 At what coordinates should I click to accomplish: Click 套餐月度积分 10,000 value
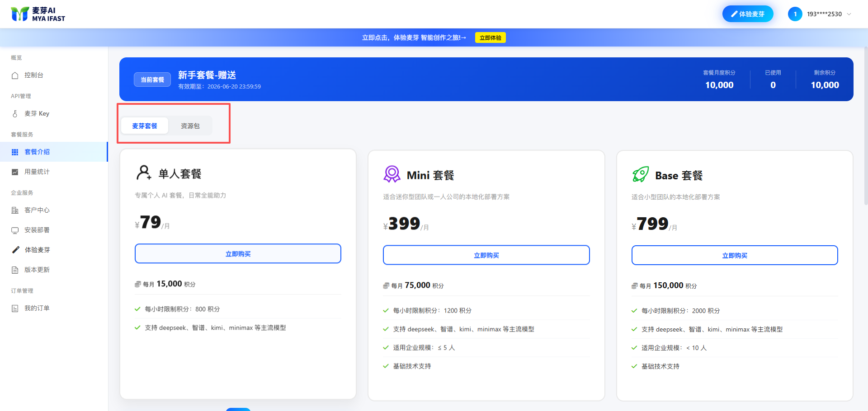click(x=719, y=85)
